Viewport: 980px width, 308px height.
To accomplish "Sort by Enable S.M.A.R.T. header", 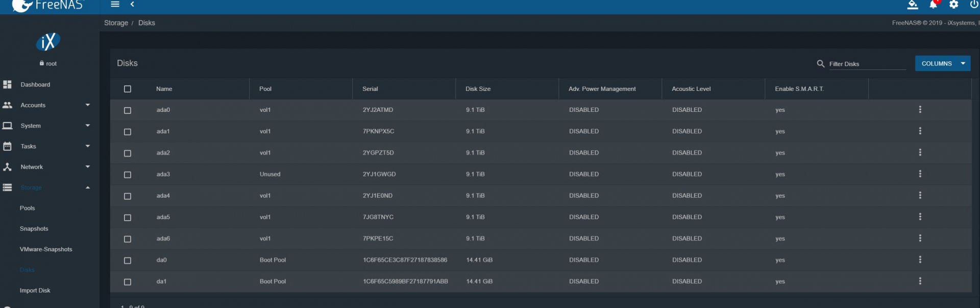I will tap(799, 89).
